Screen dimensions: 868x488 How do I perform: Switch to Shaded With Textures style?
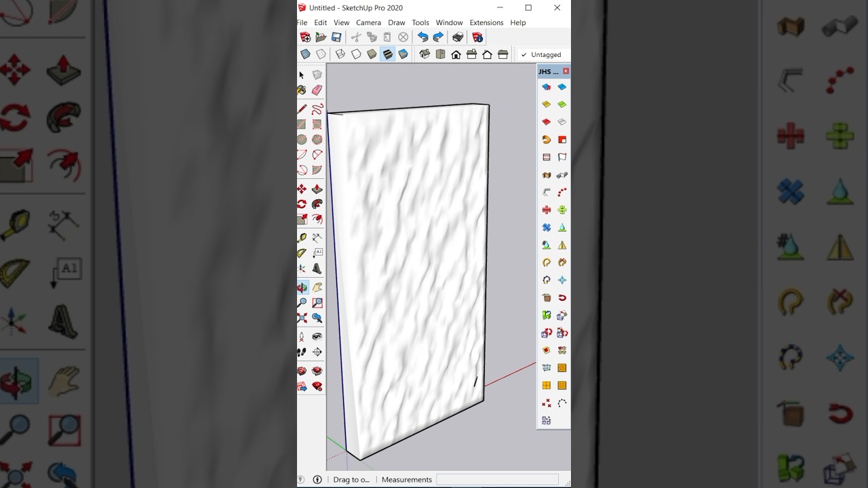[x=387, y=54]
